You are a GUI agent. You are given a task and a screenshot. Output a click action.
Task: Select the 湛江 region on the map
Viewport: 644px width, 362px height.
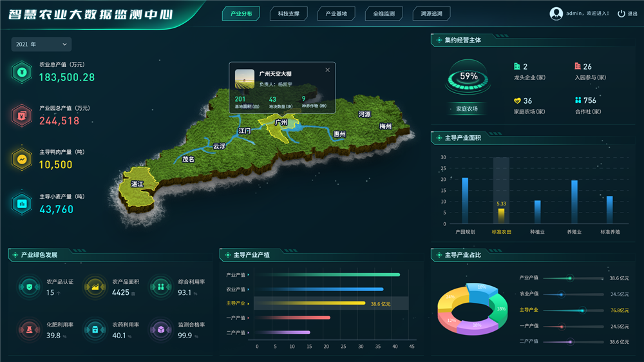pos(138,185)
